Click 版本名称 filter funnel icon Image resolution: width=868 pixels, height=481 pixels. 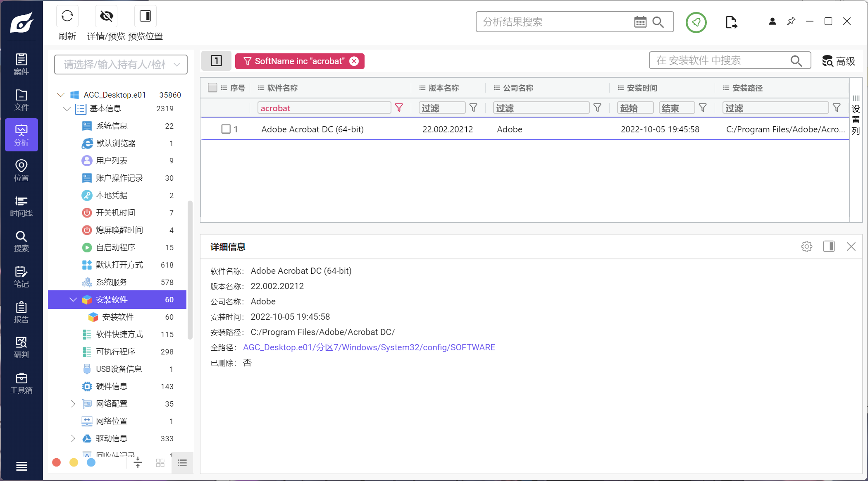coord(473,108)
